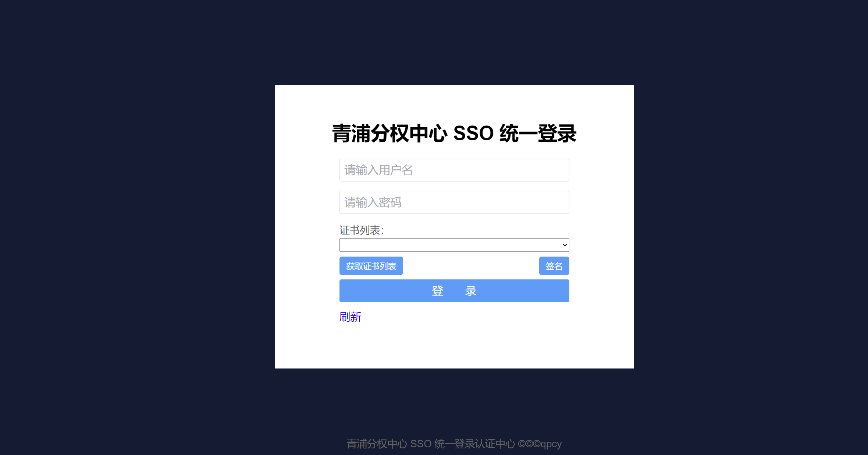
Task: Click white card area below 刷新 link
Action: tap(454, 346)
